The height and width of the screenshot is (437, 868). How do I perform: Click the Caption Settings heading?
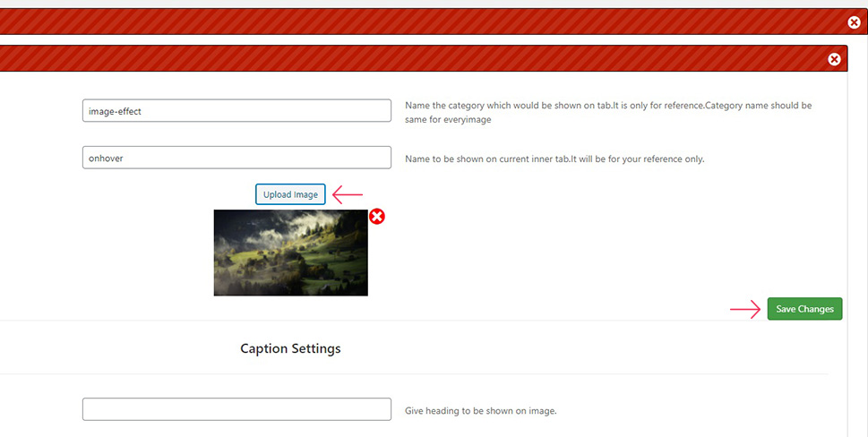[290, 348]
